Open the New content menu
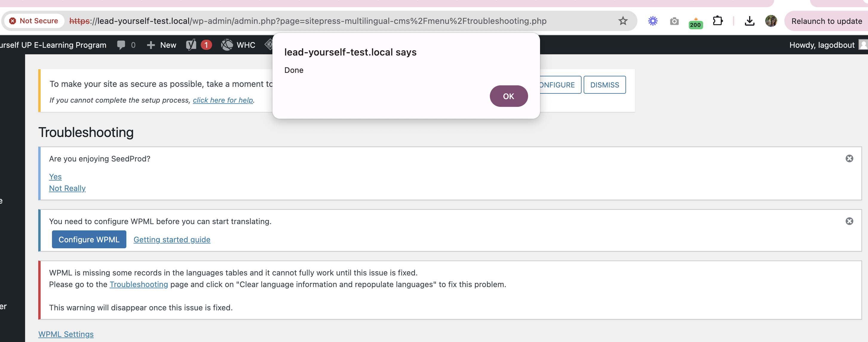868x342 pixels. click(162, 45)
